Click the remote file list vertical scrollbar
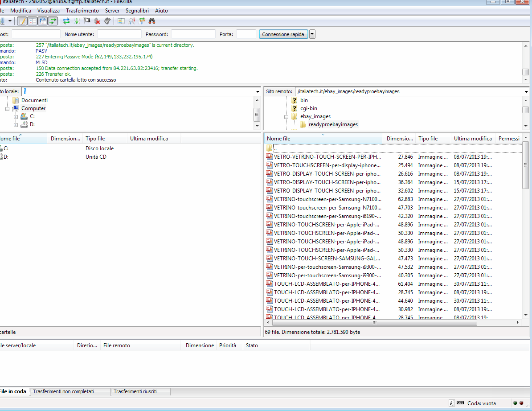Screen dimensions: 532x411 [526, 165]
